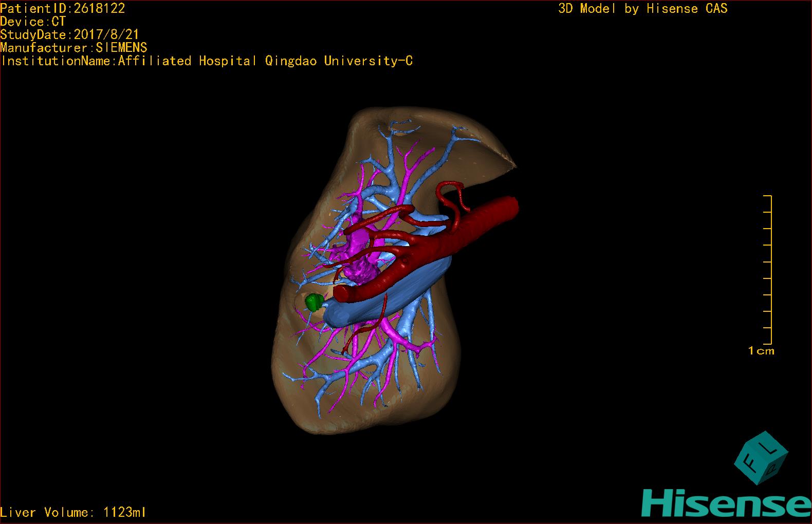This screenshot has width=812, height=524.
Task: Select the green nodule on the liver
Action: [x=312, y=302]
